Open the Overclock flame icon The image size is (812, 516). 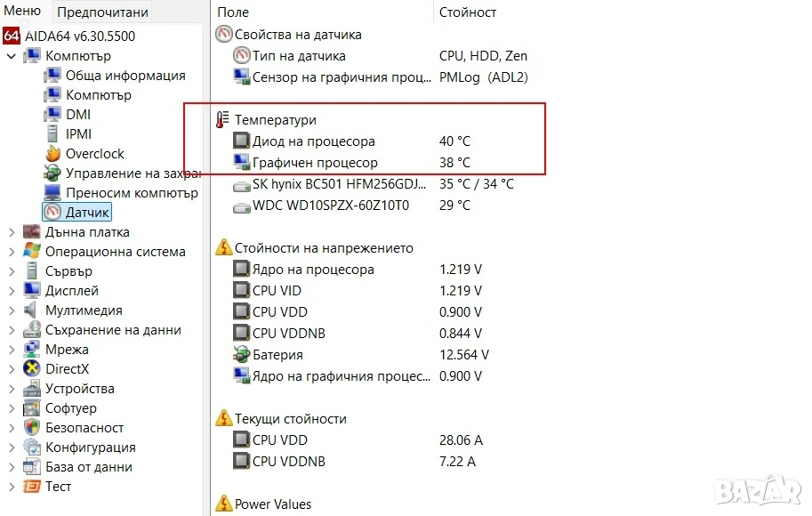click(52, 153)
